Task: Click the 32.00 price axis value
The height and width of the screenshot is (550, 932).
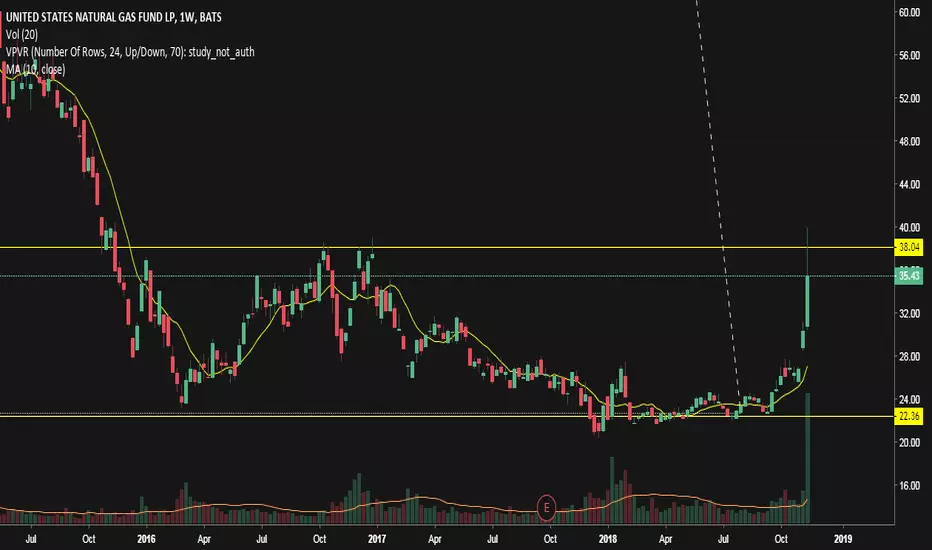Action: (x=909, y=313)
